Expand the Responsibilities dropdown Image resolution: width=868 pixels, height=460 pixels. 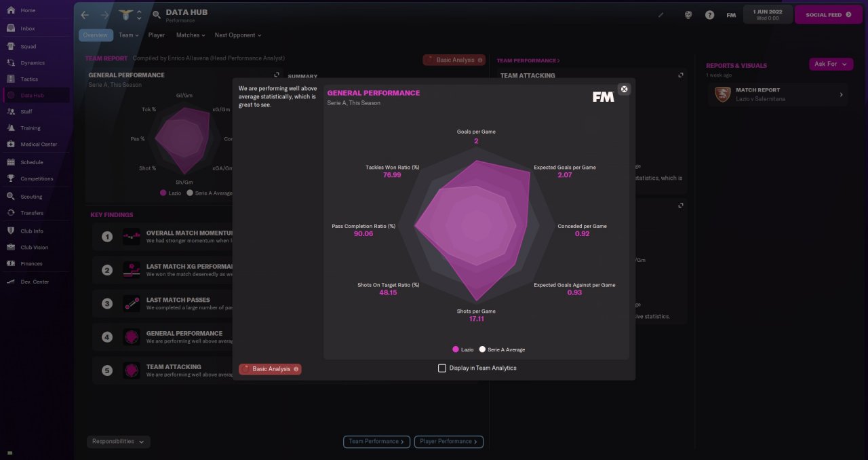pos(119,442)
